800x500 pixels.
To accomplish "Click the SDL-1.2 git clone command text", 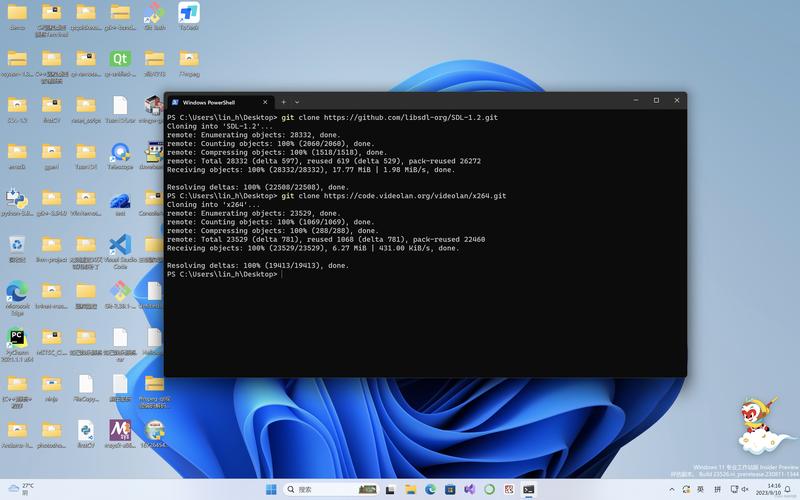I will tap(389, 117).
